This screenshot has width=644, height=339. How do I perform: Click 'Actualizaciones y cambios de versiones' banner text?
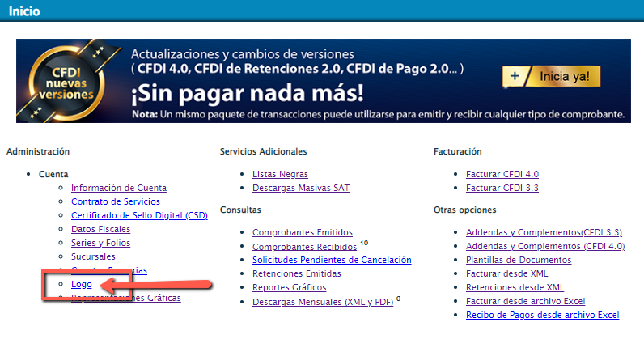(243, 54)
